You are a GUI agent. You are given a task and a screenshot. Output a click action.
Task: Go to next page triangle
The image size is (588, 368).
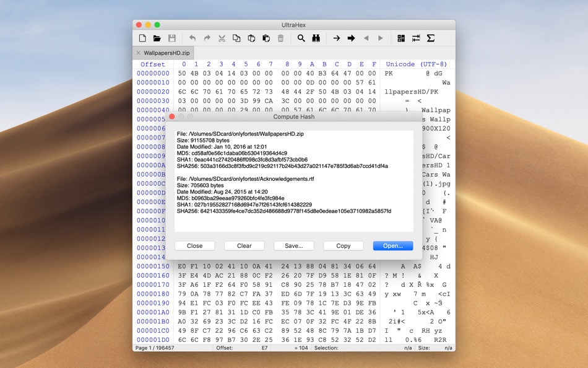click(381, 38)
